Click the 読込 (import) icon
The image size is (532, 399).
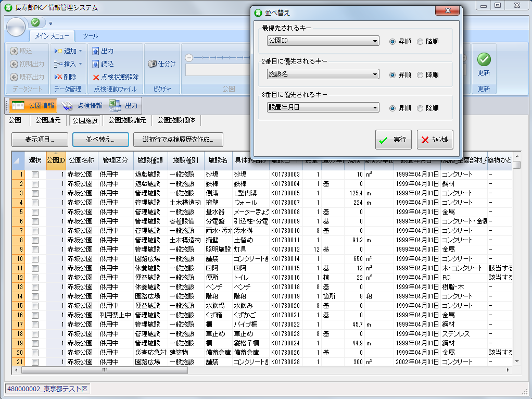(x=95, y=64)
